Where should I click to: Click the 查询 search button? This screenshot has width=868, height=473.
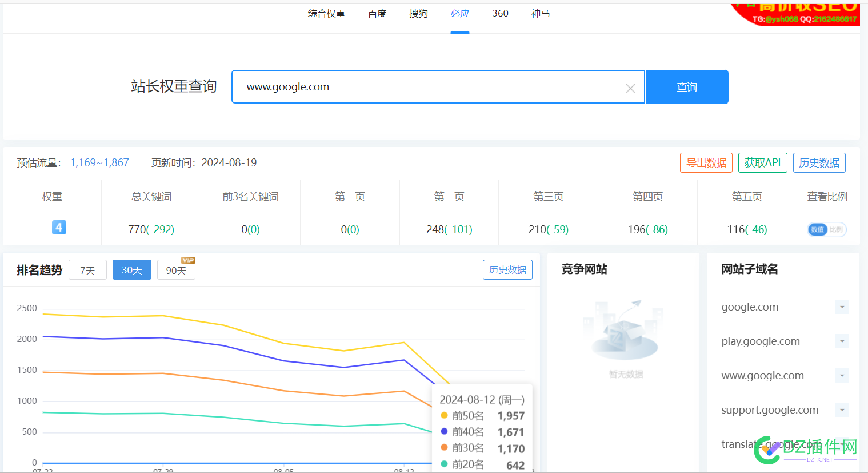point(687,87)
